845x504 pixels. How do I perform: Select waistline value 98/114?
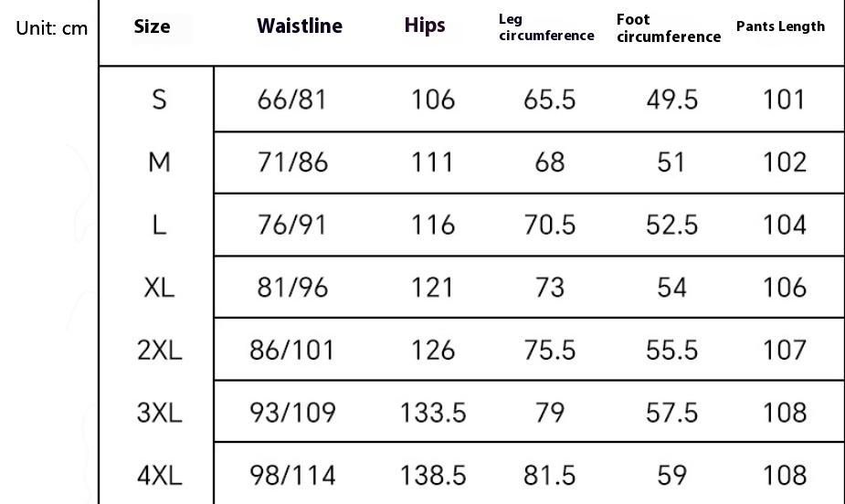(292, 475)
